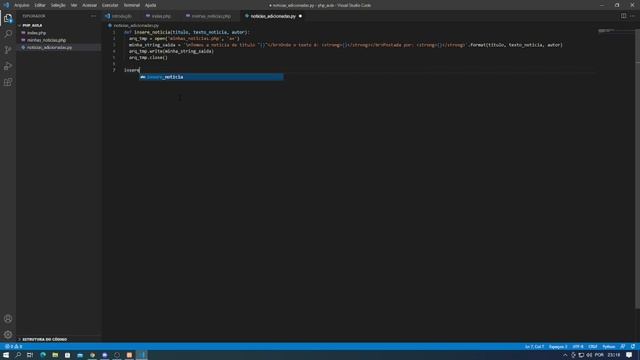Open the Windows Start menu
The width and height of the screenshot is (640, 360).
tap(6, 355)
